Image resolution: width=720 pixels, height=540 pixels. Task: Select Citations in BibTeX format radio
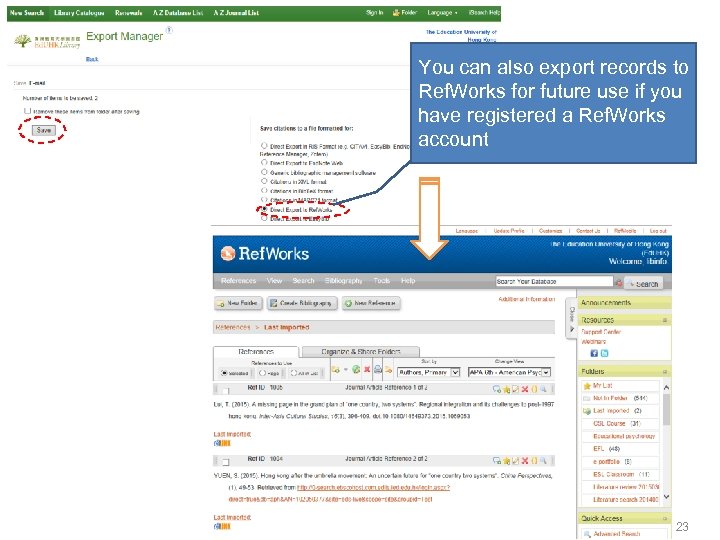point(264,191)
